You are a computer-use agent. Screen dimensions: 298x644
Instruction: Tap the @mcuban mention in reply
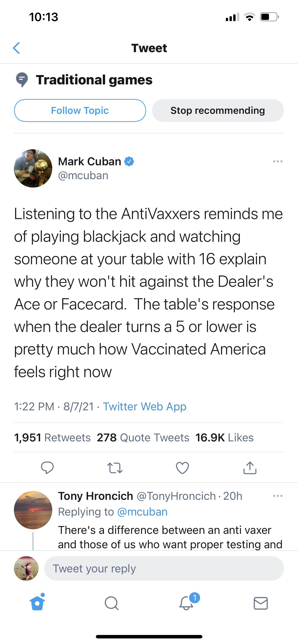click(x=142, y=512)
